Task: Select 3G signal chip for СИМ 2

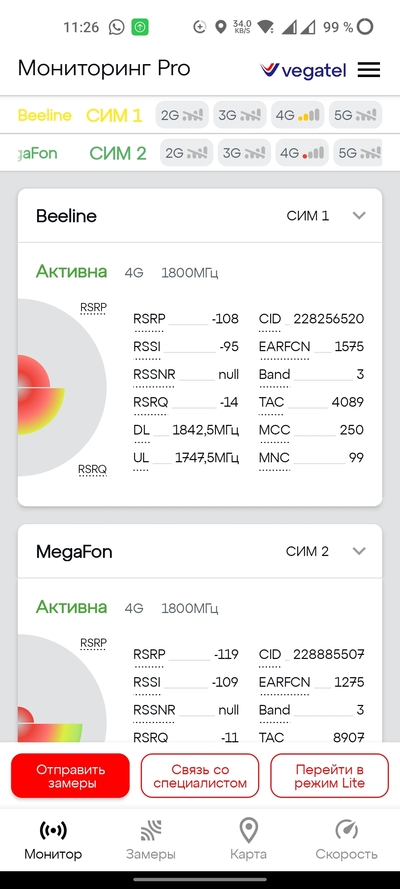Action: [244, 153]
